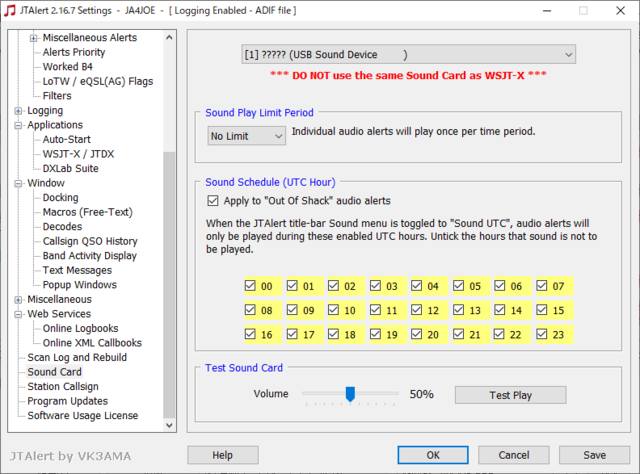Toggle UTC hour 15 checkbox
The image size is (640, 474).
coord(542,310)
